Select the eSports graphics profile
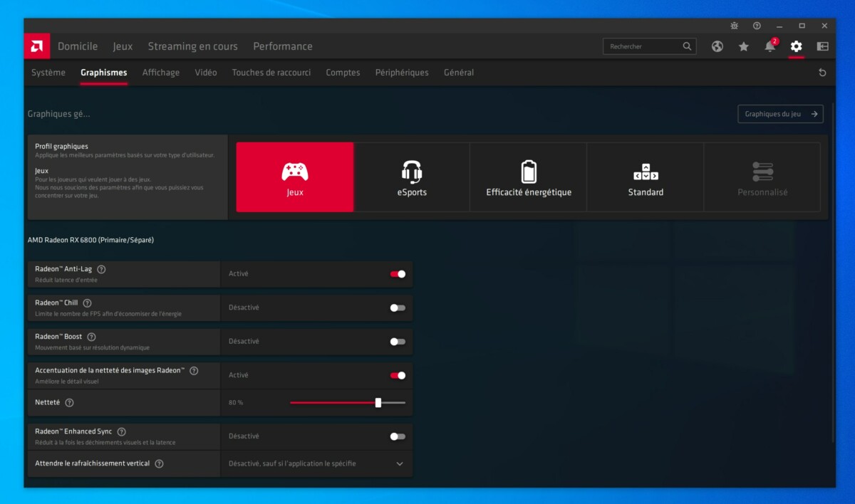This screenshot has height=504, width=855. pos(412,177)
